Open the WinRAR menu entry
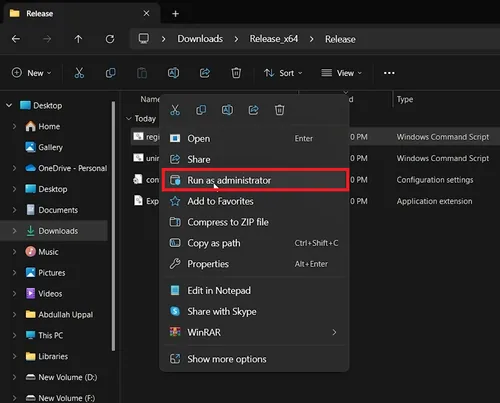The width and height of the screenshot is (500, 403). click(254, 332)
